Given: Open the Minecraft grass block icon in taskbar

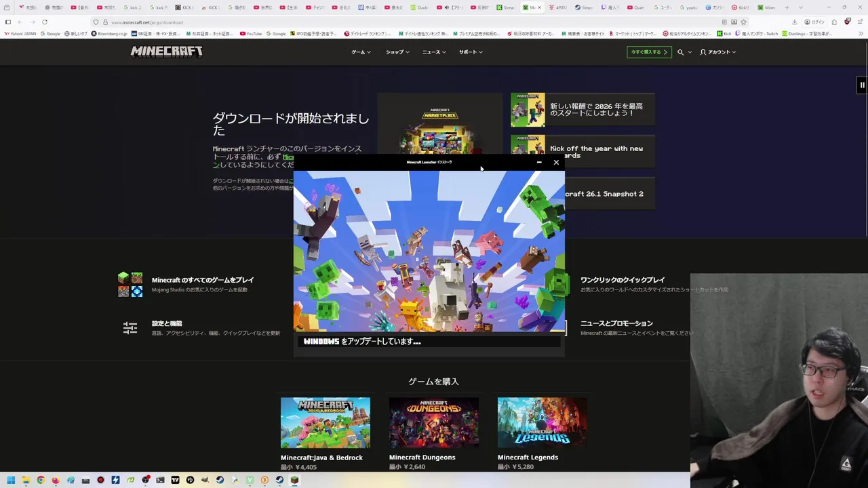Looking at the screenshot, I should (294, 481).
